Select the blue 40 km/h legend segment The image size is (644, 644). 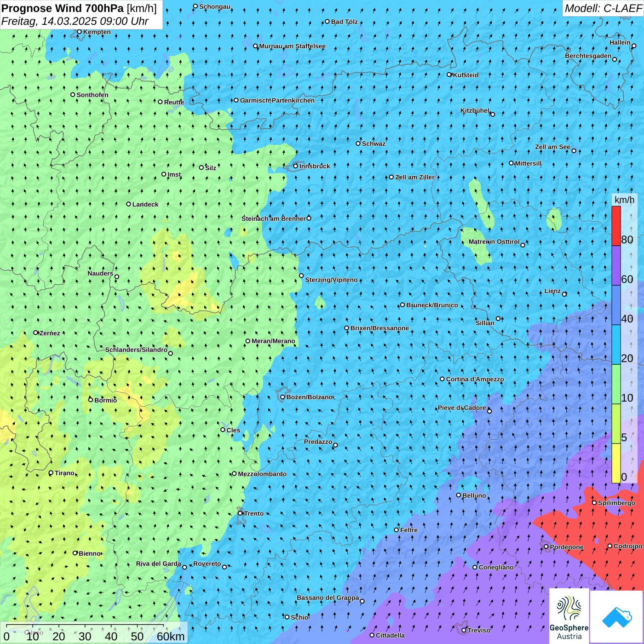point(616,305)
